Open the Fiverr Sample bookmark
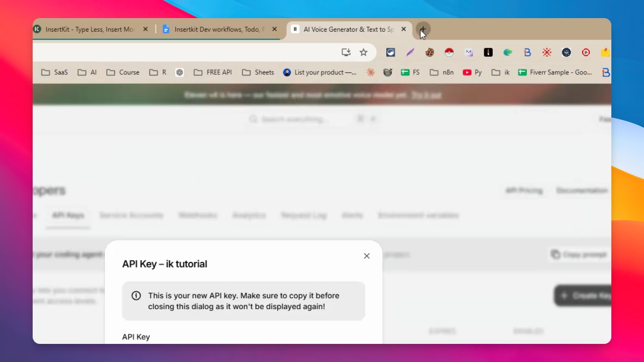 coord(555,72)
